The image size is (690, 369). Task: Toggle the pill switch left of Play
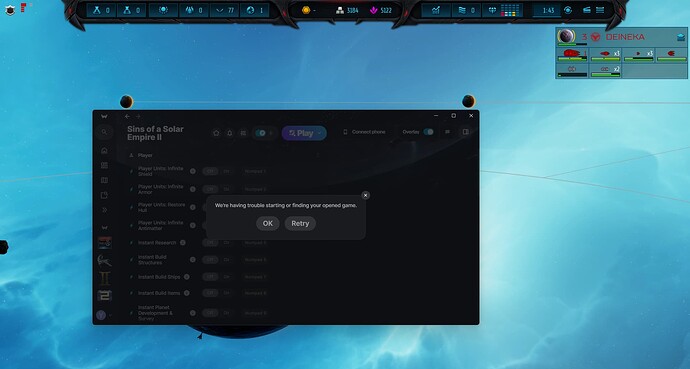click(x=261, y=133)
